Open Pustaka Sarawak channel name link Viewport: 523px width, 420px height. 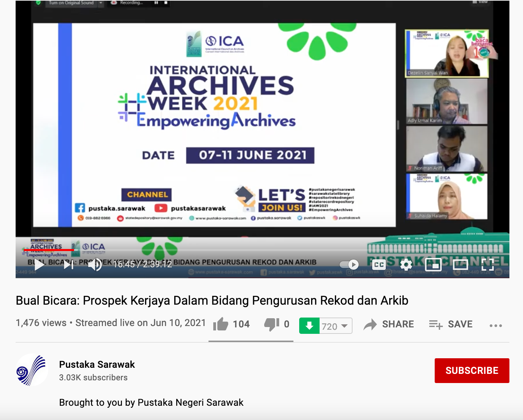(x=97, y=364)
